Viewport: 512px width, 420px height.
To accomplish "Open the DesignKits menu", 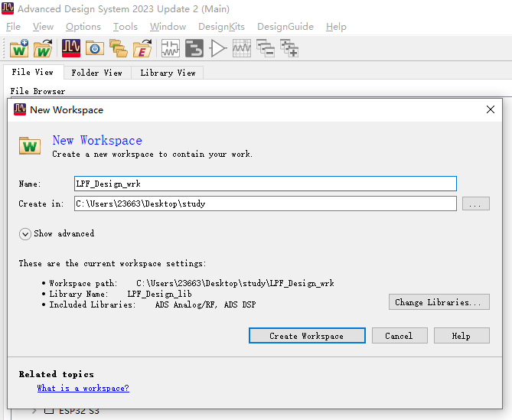I will 221,27.
